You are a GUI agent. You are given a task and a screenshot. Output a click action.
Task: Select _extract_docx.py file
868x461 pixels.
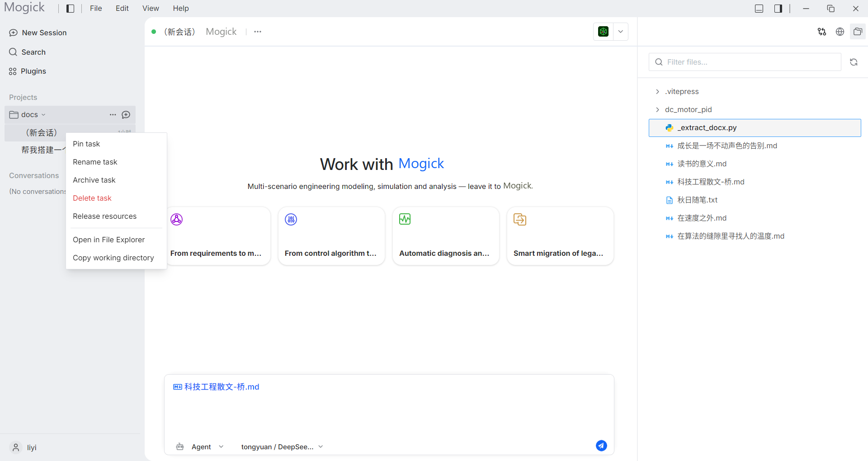(755, 128)
